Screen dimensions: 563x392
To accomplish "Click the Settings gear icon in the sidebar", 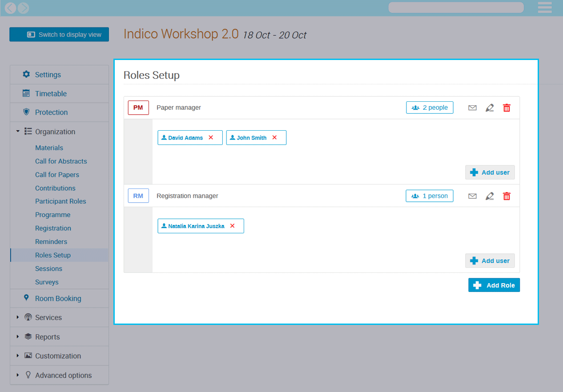I will coord(26,75).
